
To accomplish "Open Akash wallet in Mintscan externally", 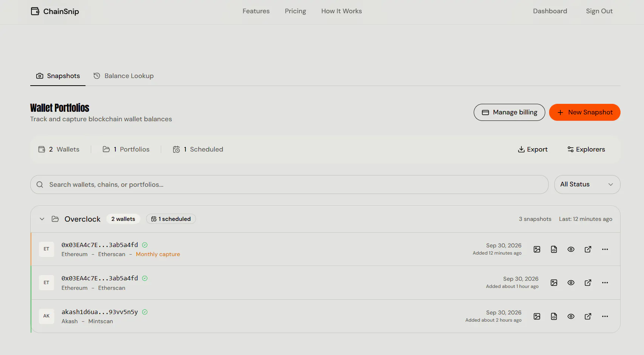I will pos(588,316).
